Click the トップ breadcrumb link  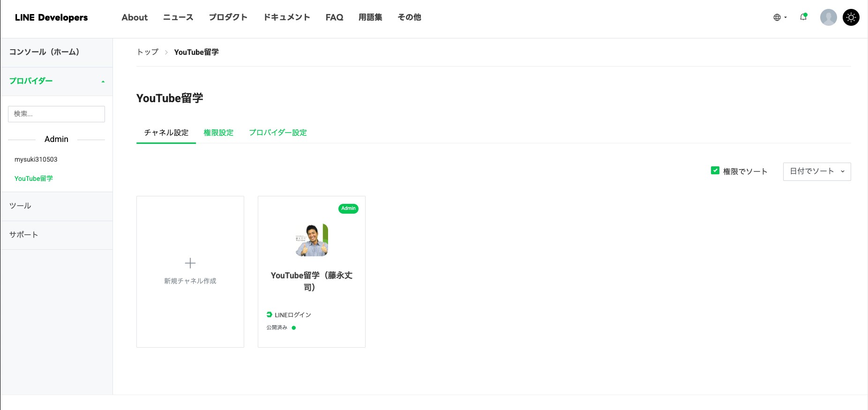tap(148, 52)
